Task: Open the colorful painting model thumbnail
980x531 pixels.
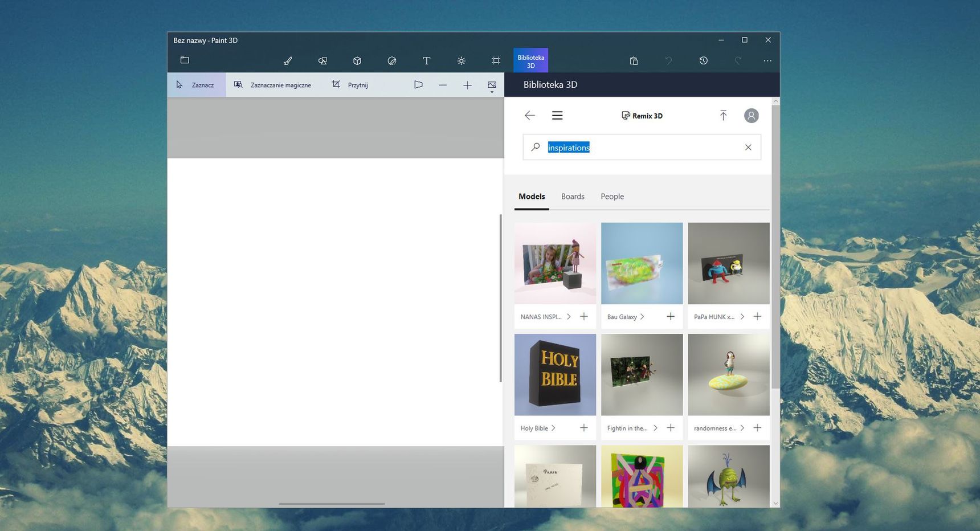Action: [x=642, y=476]
